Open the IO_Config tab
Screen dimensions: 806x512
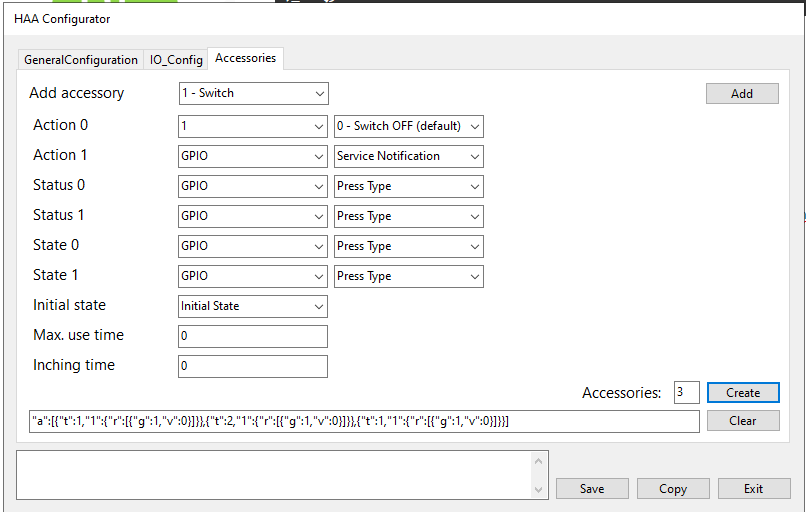[x=176, y=60]
